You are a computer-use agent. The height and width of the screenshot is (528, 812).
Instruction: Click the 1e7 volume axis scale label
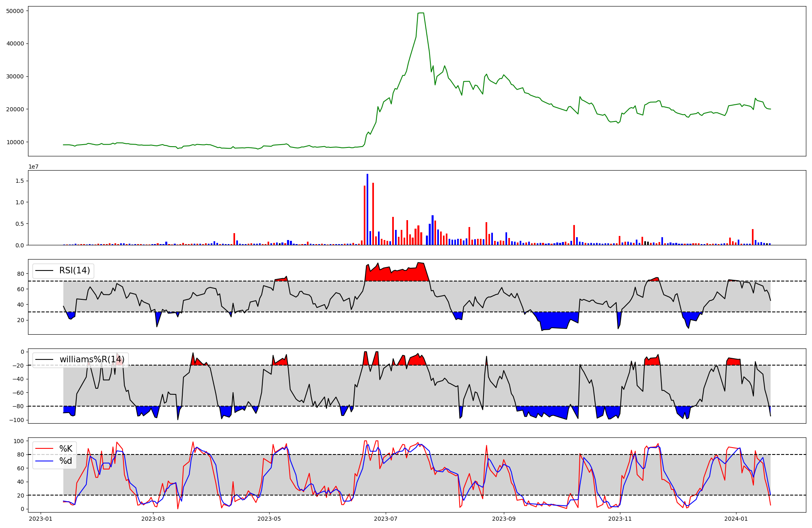[33, 167]
